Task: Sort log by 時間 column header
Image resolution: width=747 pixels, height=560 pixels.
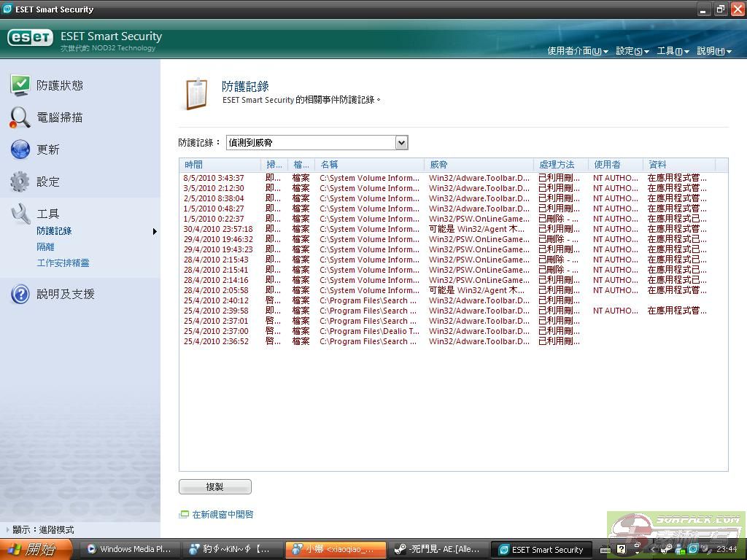Action: click(x=219, y=165)
